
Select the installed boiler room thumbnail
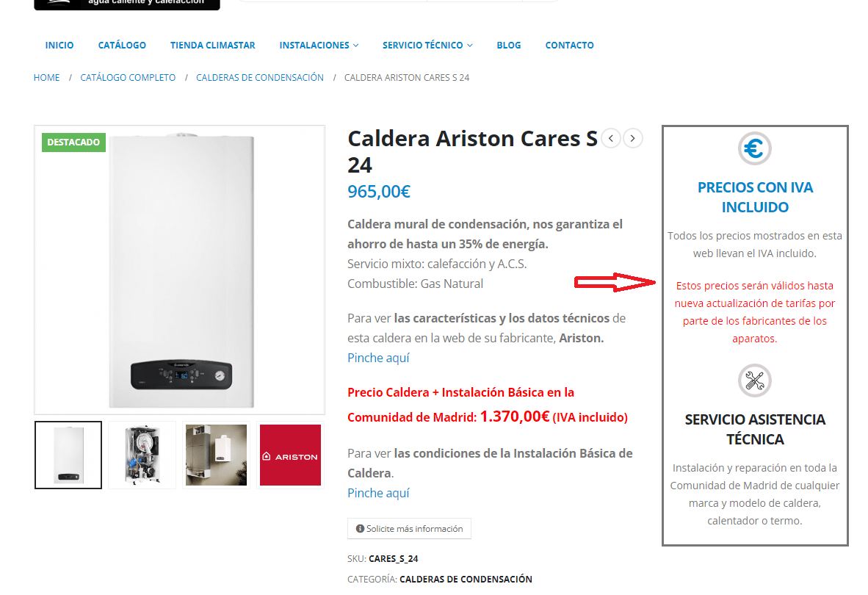(216, 455)
